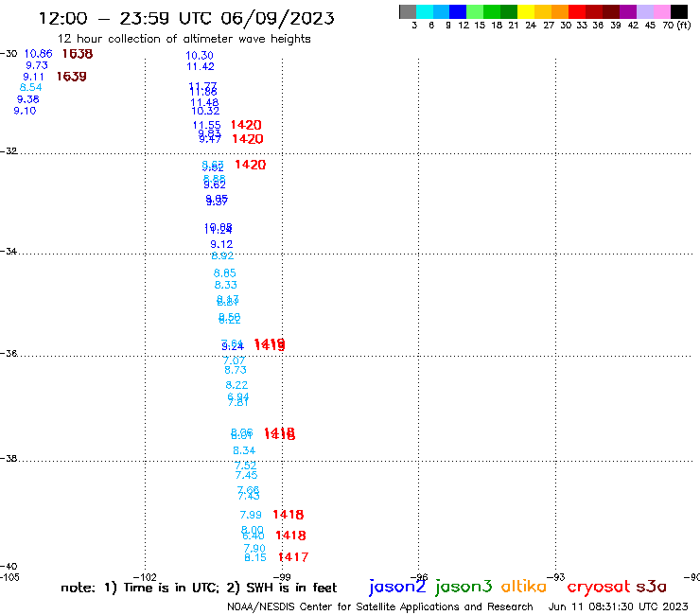The width and height of the screenshot is (700, 615).
Task: Click the chart title "12:00 – 23:59 UTC 06/09/2023"
Action: (x=186, y=18)
